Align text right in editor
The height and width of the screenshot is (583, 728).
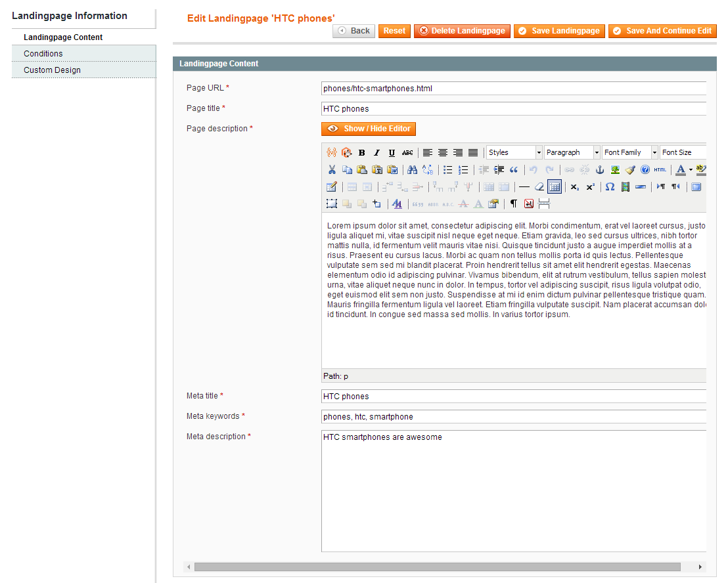(458, 152)
